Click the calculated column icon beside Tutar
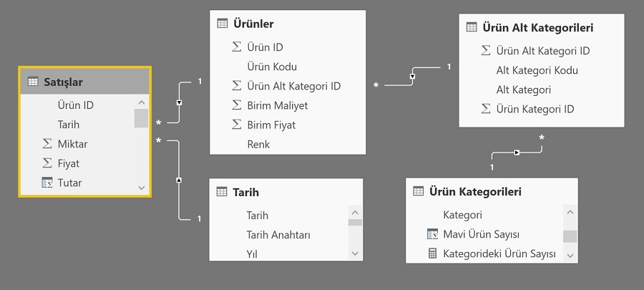The image size is (644, 290). pos(47,183)
